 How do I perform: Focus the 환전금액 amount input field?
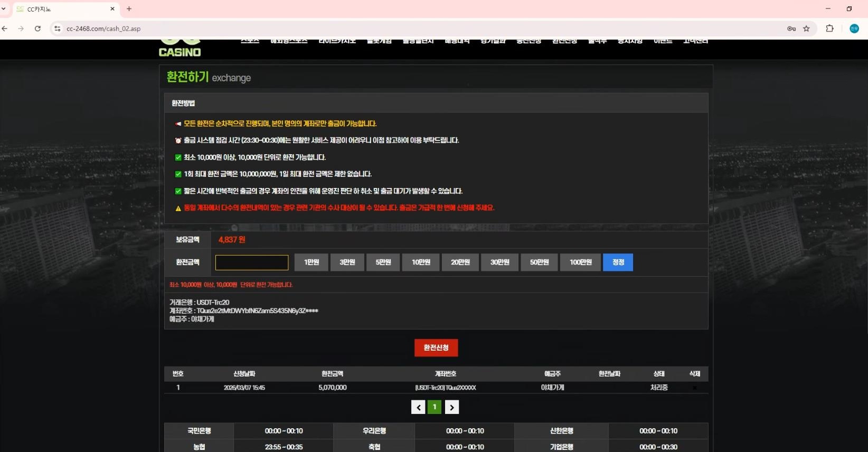[x=252, y=262]
